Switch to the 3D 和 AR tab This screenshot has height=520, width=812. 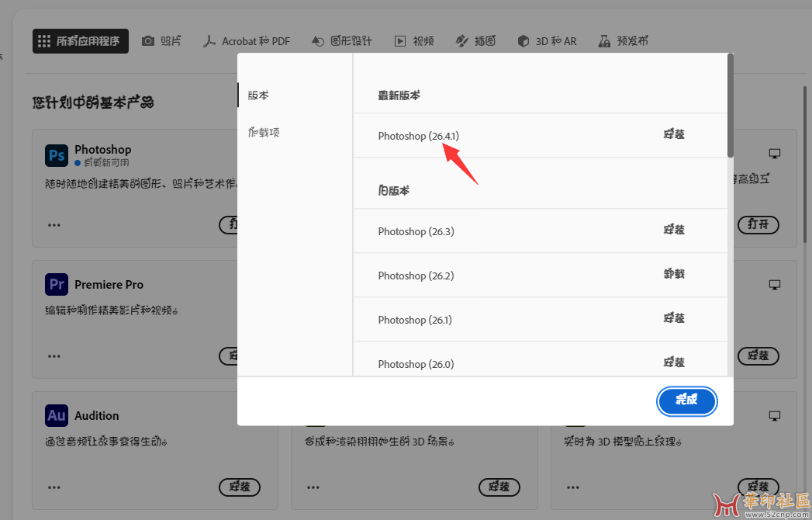pyautogui.click(x=548, y=41)
